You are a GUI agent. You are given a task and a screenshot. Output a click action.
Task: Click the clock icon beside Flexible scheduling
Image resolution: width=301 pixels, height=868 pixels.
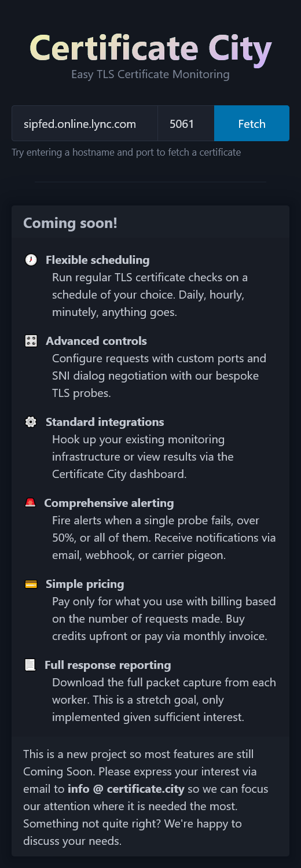click(31, 260)
